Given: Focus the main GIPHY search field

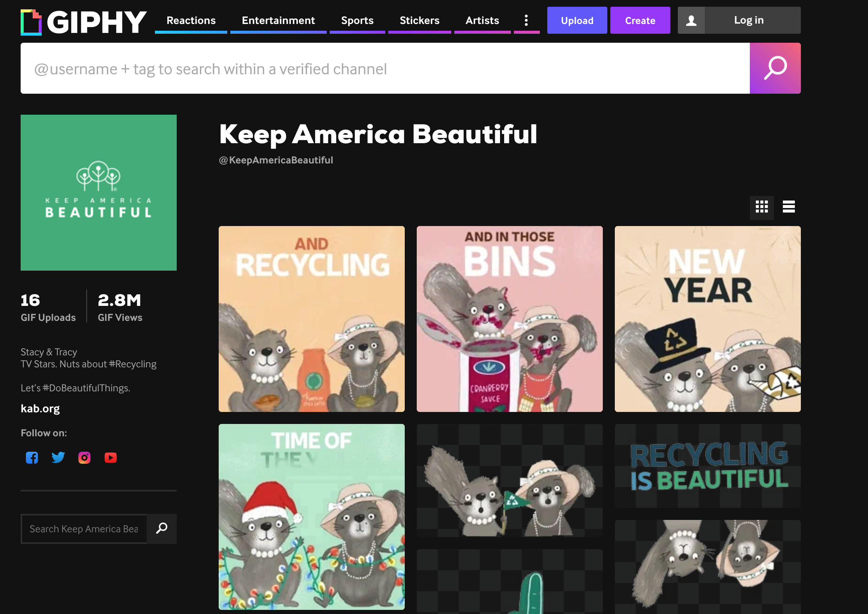Looking at the screenshot, I should click(x=385, y=68).
